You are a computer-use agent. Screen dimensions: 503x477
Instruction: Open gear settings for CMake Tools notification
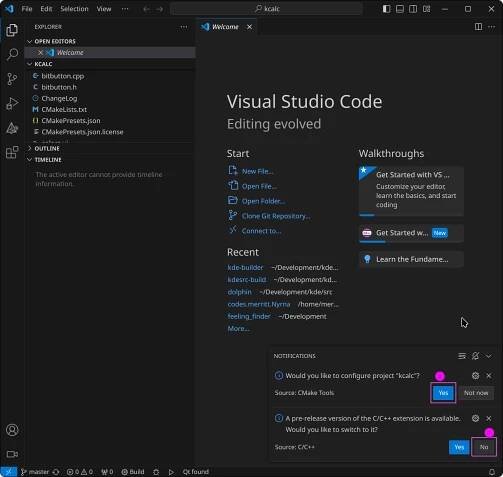point(475,376)
